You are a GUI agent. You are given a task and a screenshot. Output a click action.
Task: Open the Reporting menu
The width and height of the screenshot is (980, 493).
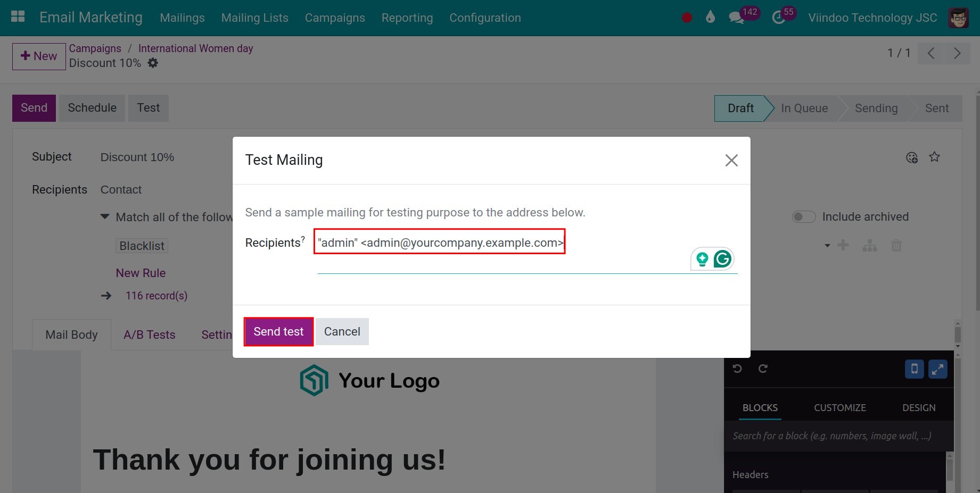(x=407, y=18)
